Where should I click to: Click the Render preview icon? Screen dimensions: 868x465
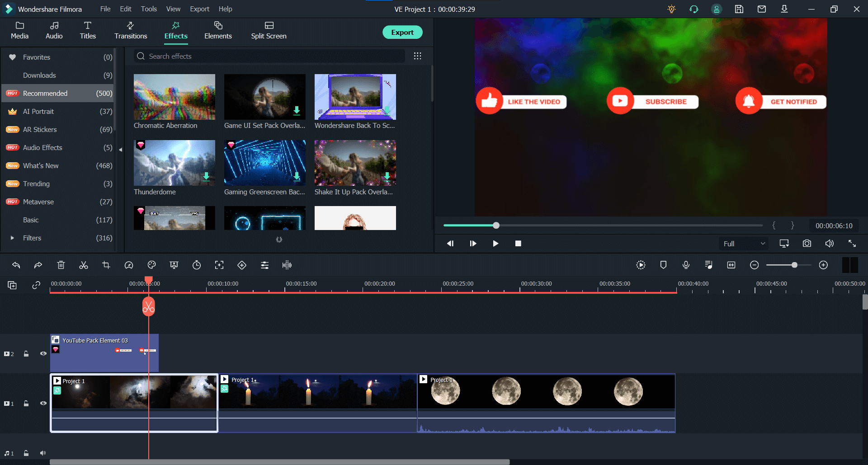coord(641,265)
